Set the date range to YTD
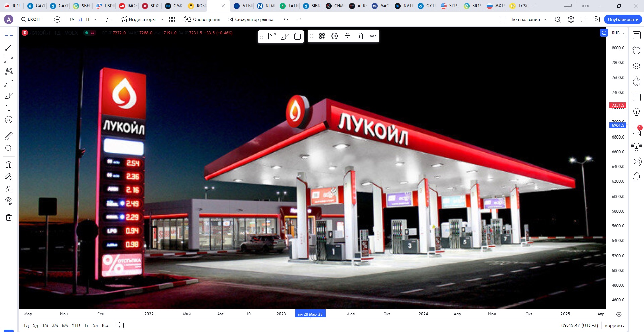644x332 pixels. 76,325
